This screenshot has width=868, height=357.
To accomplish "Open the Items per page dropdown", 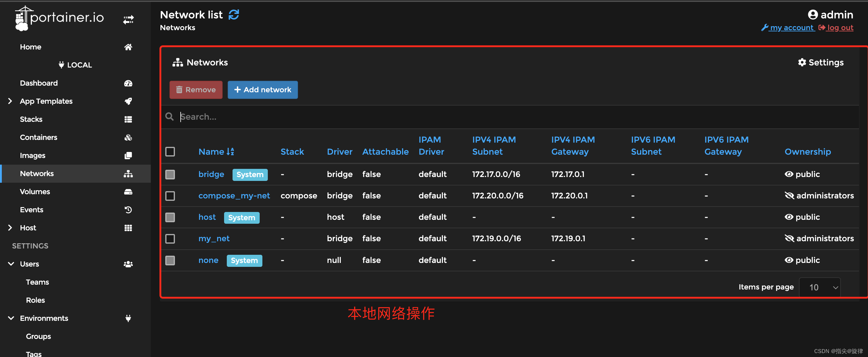I will [819, 287].
